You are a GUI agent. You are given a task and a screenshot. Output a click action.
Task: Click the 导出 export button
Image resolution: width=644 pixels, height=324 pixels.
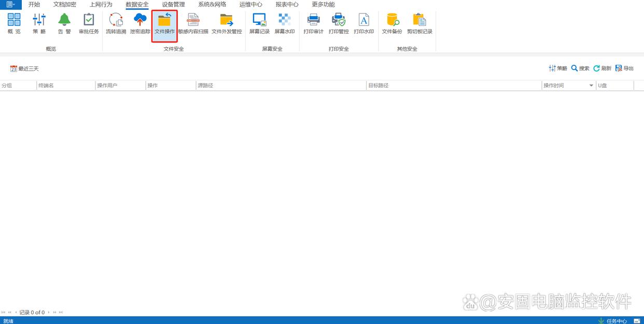[625, 69]
